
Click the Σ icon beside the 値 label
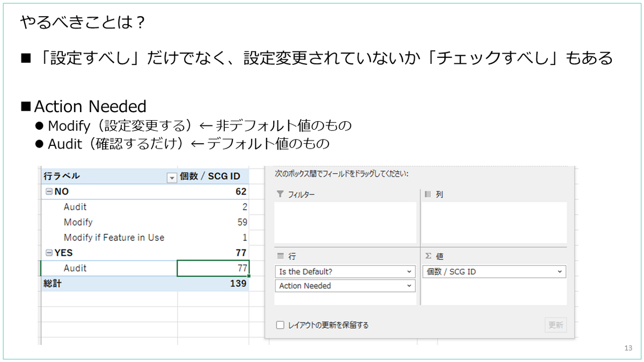(428, 256)
